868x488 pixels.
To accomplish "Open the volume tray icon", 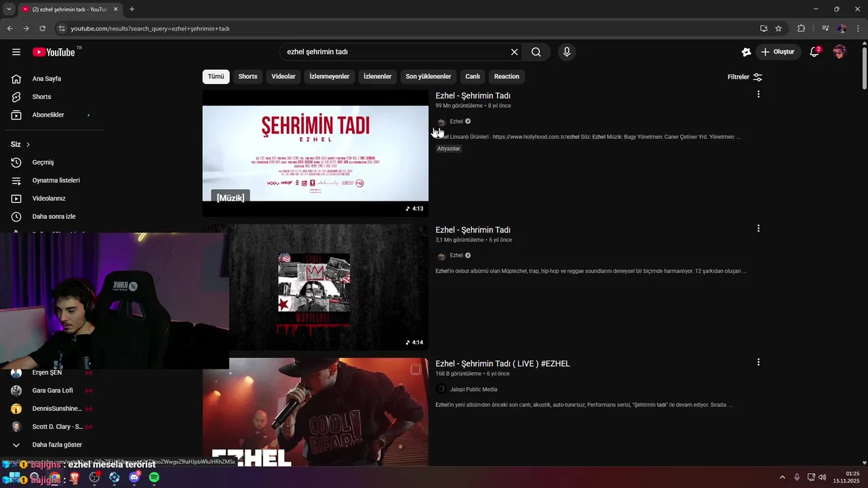I will pos(822,477).
